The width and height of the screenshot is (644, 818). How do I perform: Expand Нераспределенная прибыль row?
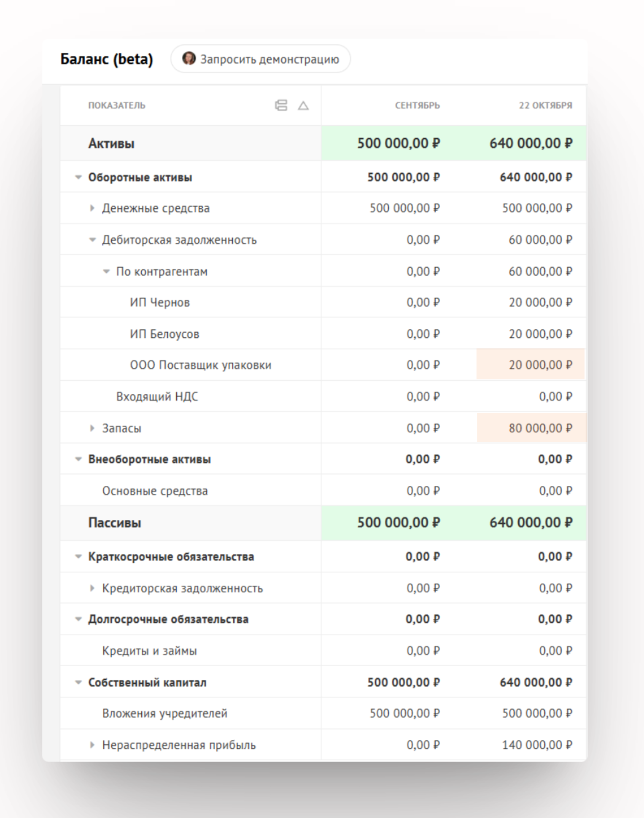coord(92,745)
